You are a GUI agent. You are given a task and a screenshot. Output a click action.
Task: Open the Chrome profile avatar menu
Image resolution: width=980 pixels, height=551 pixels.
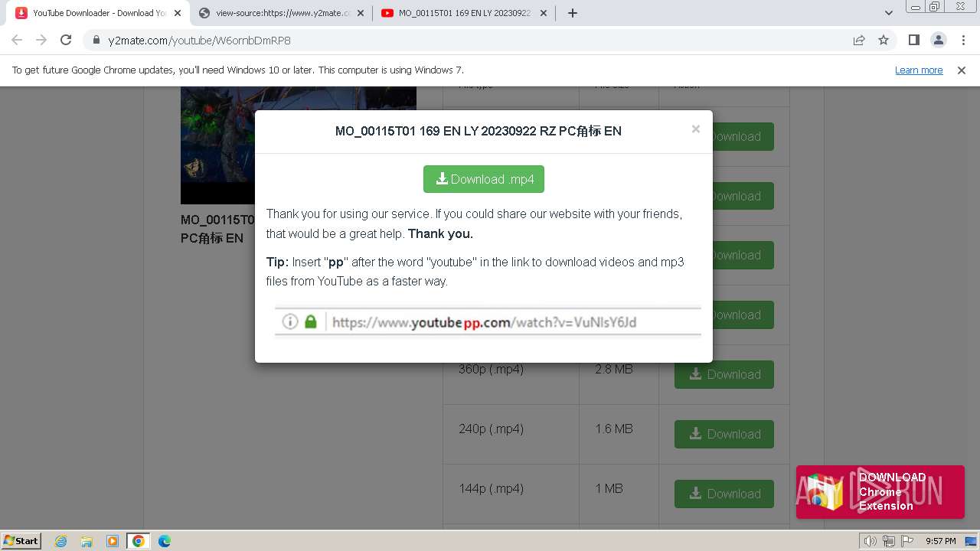point(939,40)
